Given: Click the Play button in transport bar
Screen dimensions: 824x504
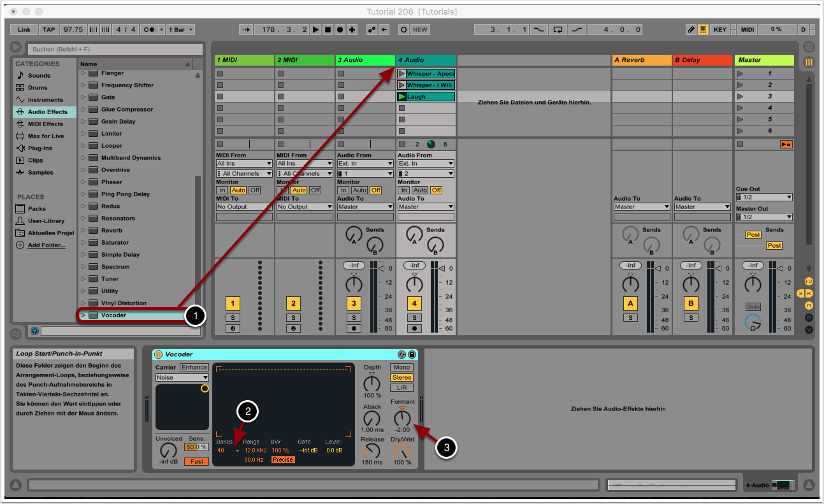Looking at the screenshot, I should pos(316,30).
